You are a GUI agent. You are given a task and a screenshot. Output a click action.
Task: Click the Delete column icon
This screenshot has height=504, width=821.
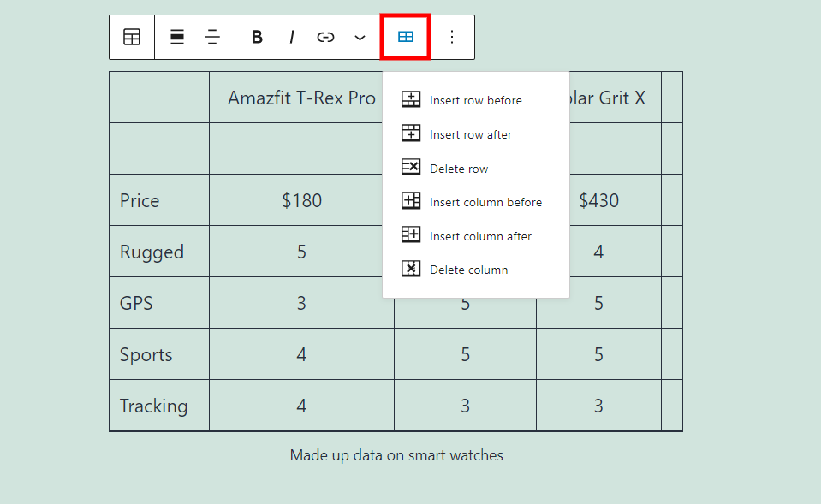pos(411,269)
